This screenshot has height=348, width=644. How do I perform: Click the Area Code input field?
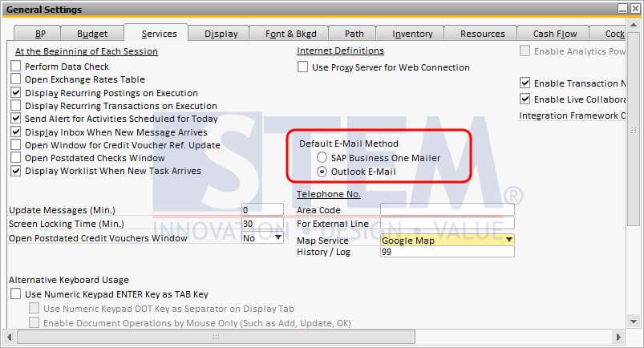coord(448,209)
